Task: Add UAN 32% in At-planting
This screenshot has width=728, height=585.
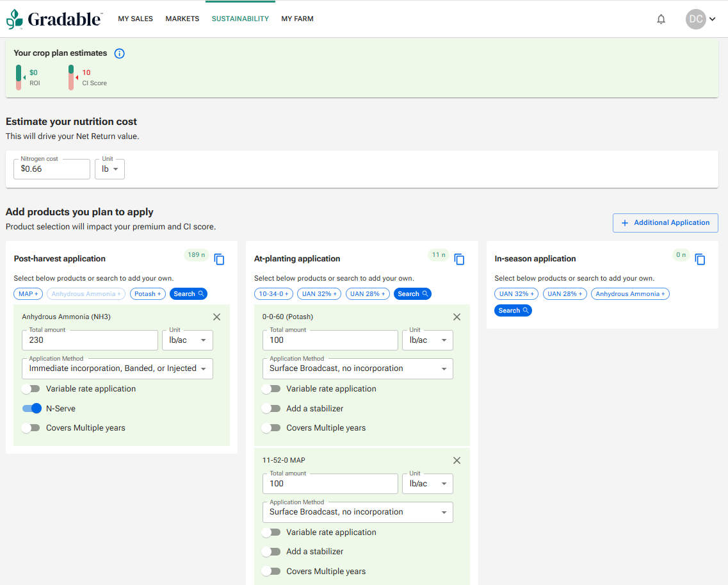Action: click(x=320, y=294)
